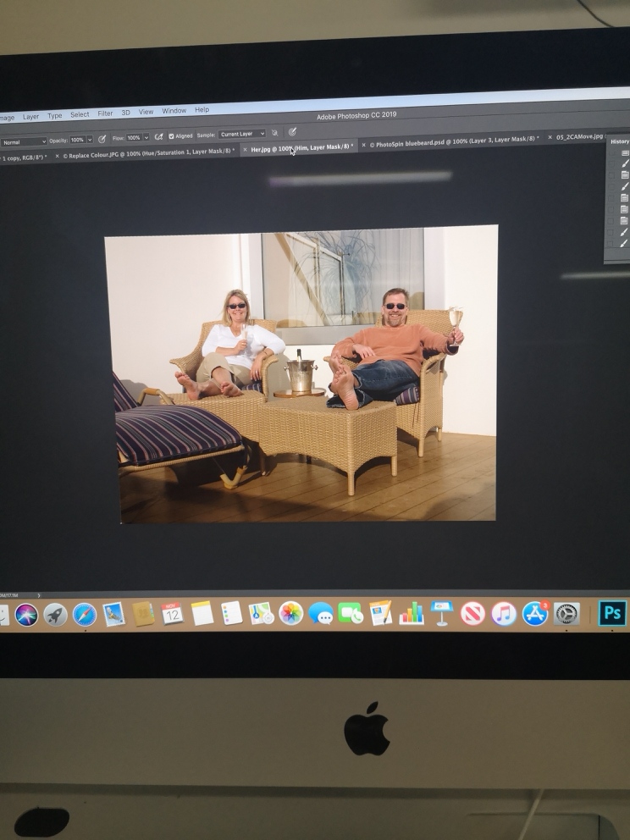Viewport: 630px width, 840px height.
Task: Click the Keynote icon in the Dock
Action: (441, 612)
